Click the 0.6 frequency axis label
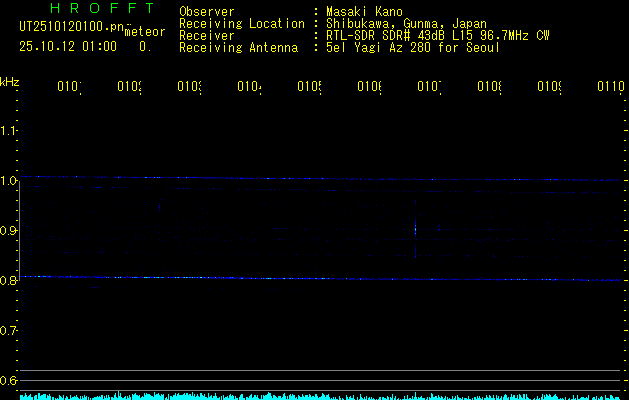The image size is (629, 400). 9,381
